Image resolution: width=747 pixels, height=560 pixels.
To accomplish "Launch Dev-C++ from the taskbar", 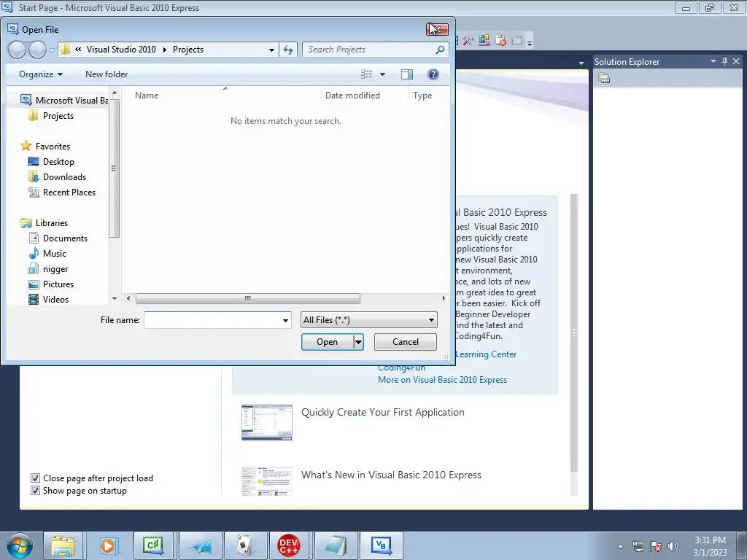I will tap(289, 545).
